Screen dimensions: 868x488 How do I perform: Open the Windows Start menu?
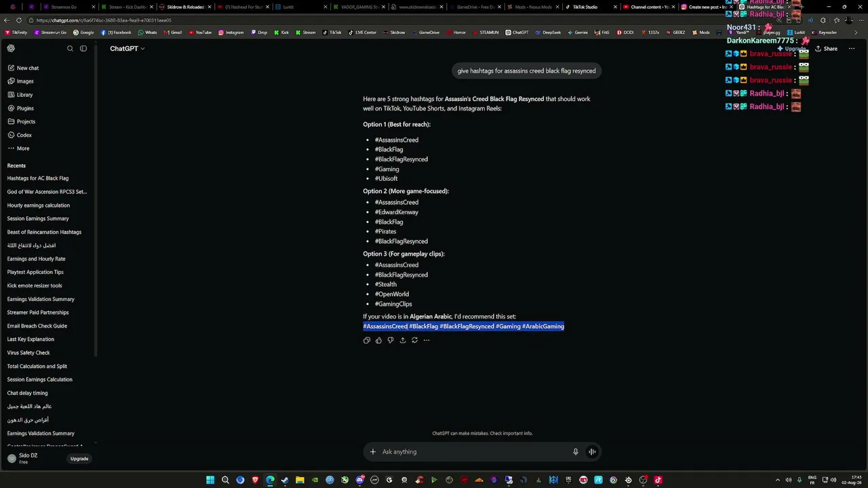point(210,481)
